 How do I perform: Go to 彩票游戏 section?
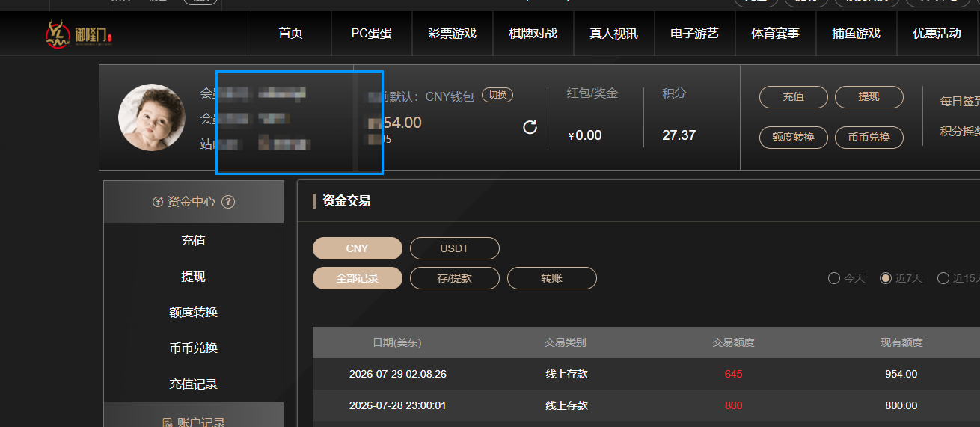pyautogui.click(x=453, y=34)
